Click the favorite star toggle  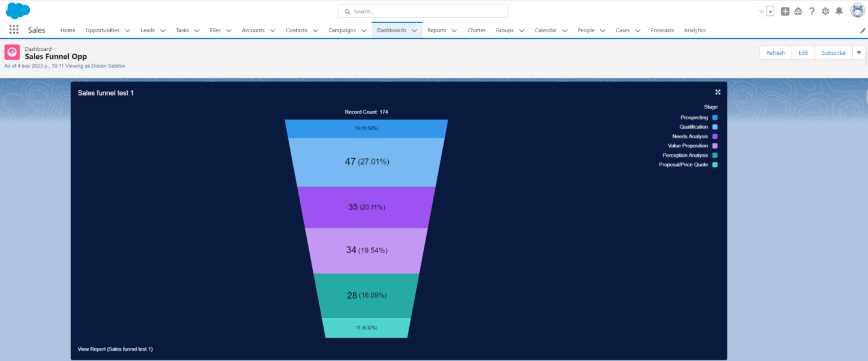[761, 10]
